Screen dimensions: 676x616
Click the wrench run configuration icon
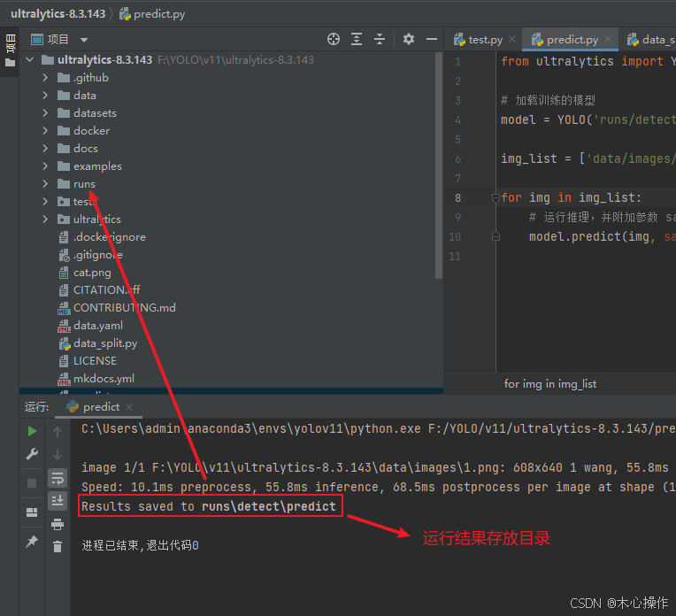[x=33, y=454]
